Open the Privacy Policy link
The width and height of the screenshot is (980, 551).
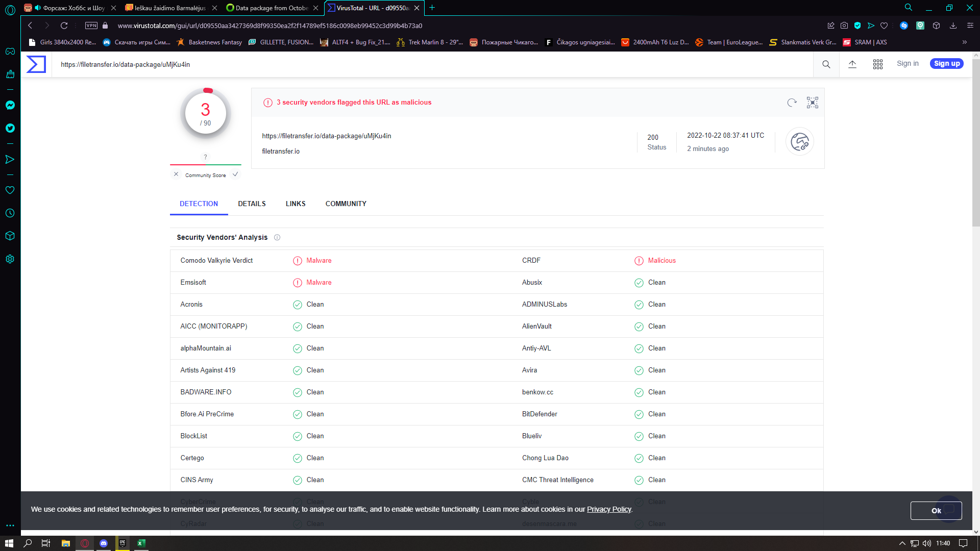coord(609,509)
